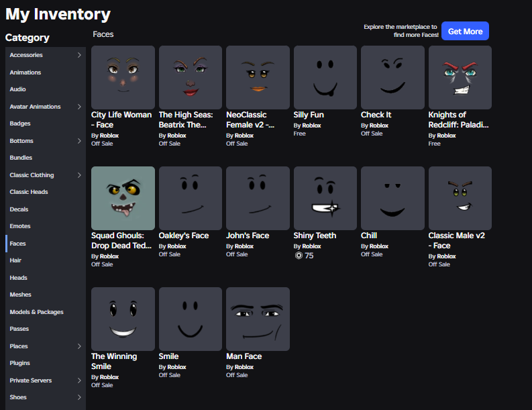Image resolution: width=532 pixels, height=410 pixels.
Task: Select the Classic Heads category
Action: (46, 192)
